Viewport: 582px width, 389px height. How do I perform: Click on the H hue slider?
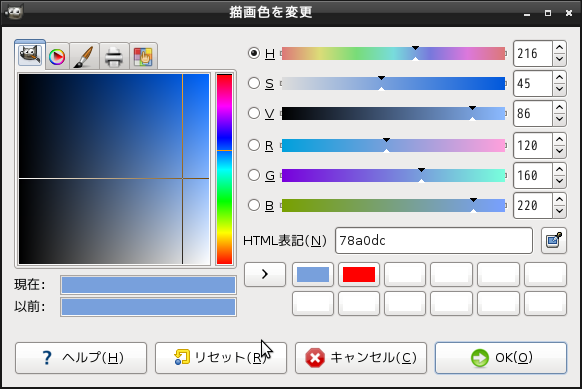[393, 53]
